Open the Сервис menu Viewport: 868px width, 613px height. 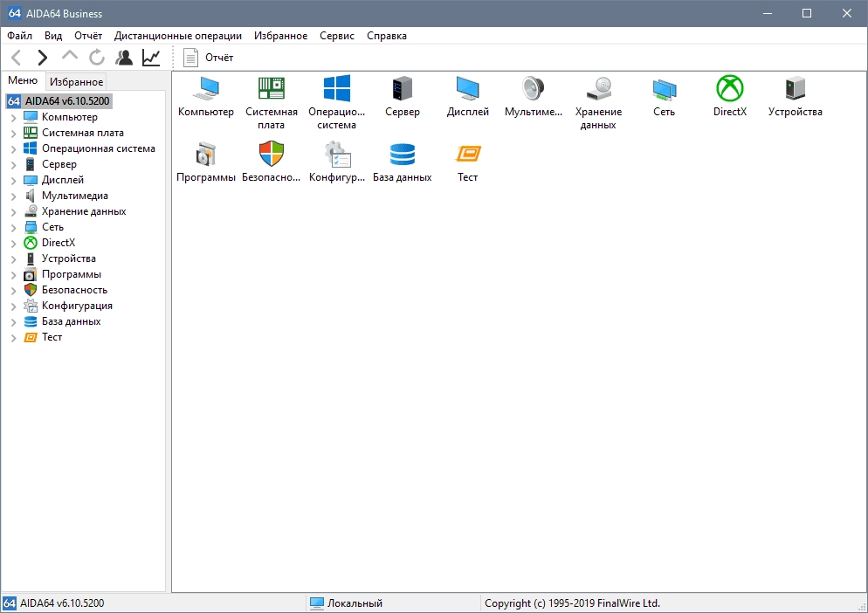tap(336, 36)
